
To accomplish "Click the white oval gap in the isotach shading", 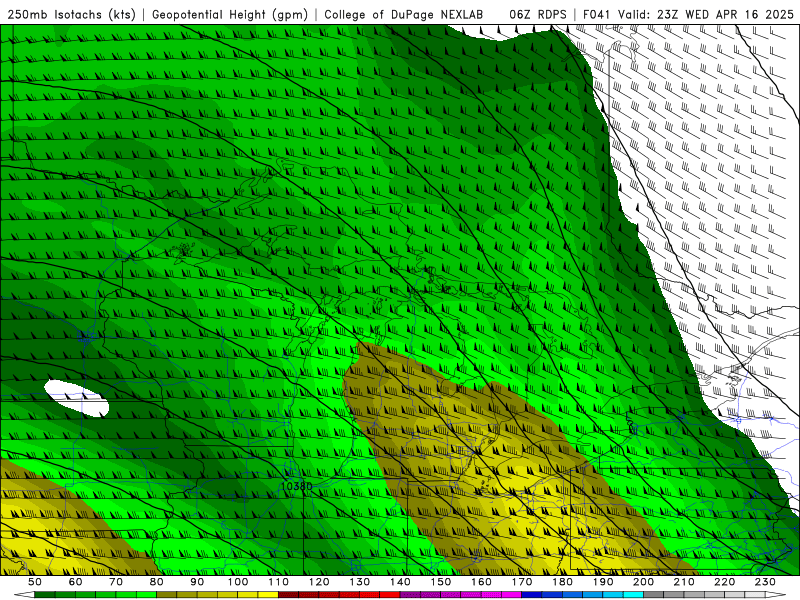I will 77,398.
